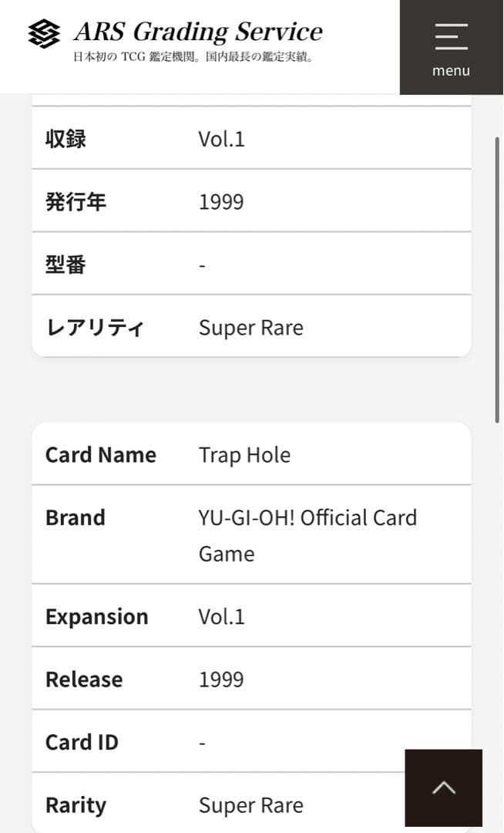This screenshot has height=833, width=504.
Task: Click the 型番 row label
Action: click(66, 264)
